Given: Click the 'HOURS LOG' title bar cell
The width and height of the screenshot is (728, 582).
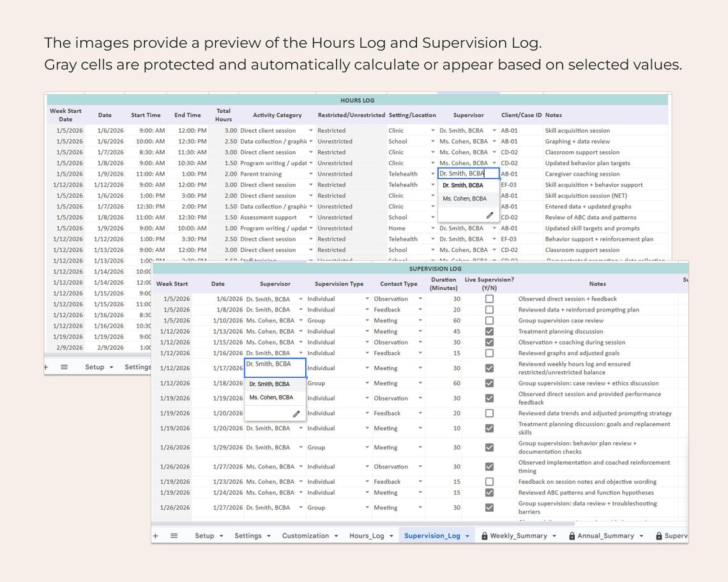Looking at the screenshot, I should point(357,100).
